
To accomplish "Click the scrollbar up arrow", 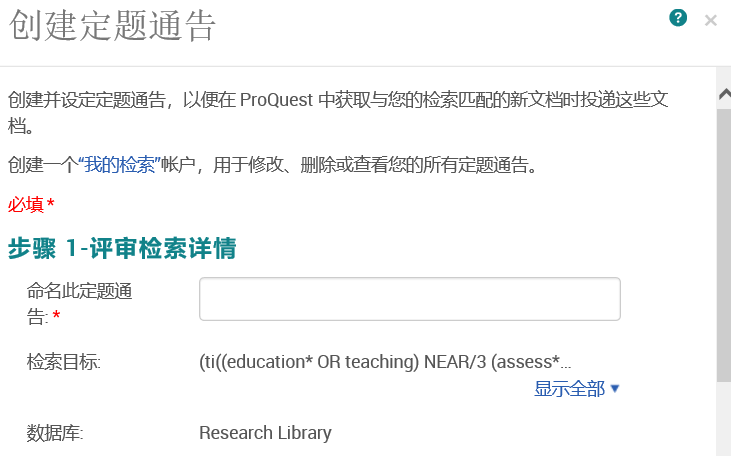I will [724, 95].
